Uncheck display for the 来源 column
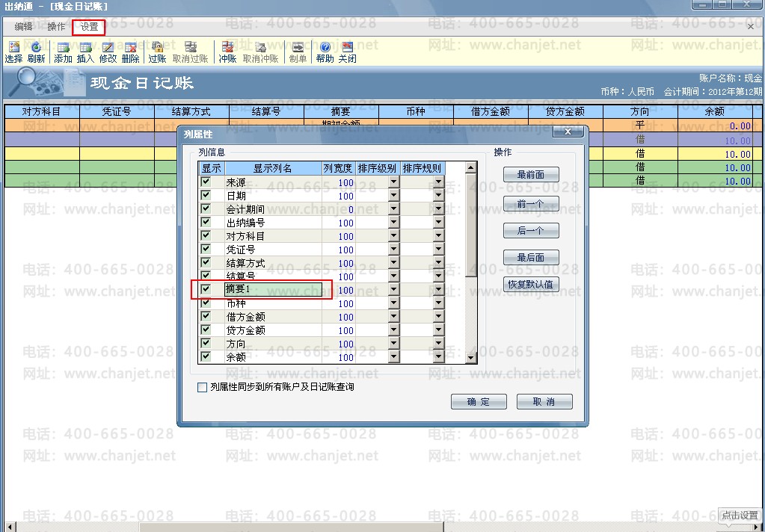 pyautogui.click(x=206, y=182)
